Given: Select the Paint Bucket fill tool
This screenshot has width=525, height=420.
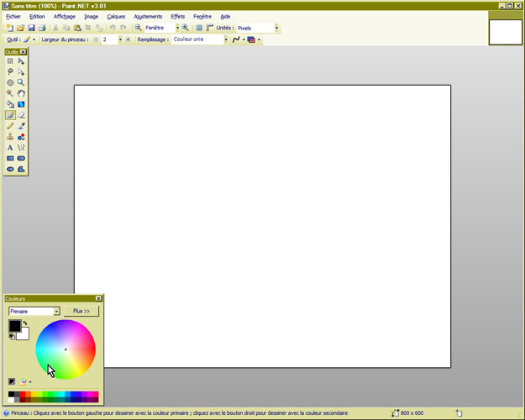Looking at the screenshot, I should (x=10, y=104).
